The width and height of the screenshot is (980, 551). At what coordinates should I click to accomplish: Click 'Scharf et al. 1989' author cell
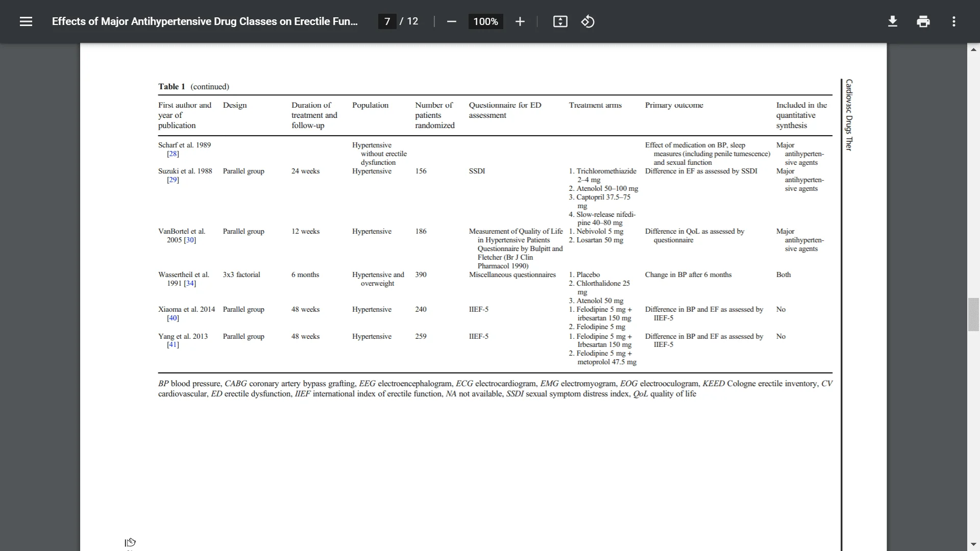[184, 145]
